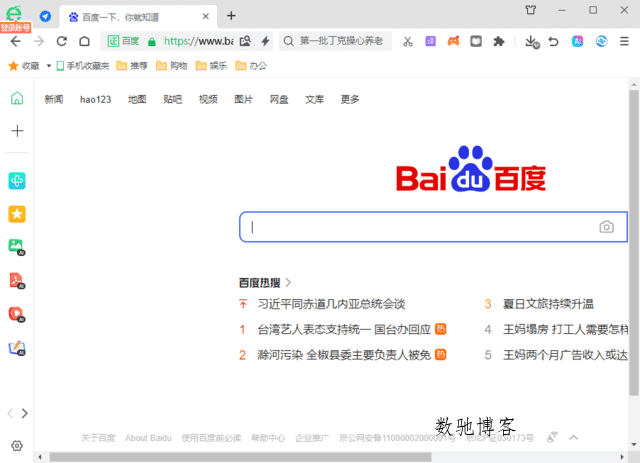Click the green padlock security icon

pyautogui.click(x=152, y=42)
